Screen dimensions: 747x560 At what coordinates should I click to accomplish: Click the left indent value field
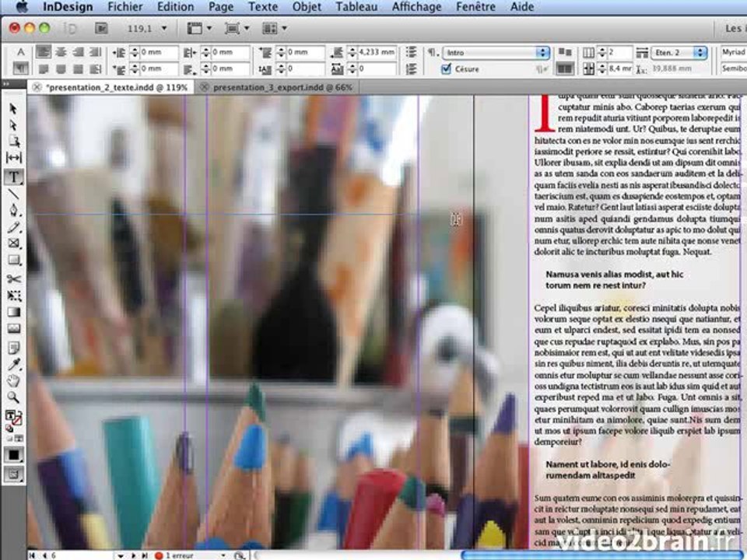[x=159, y=52]
